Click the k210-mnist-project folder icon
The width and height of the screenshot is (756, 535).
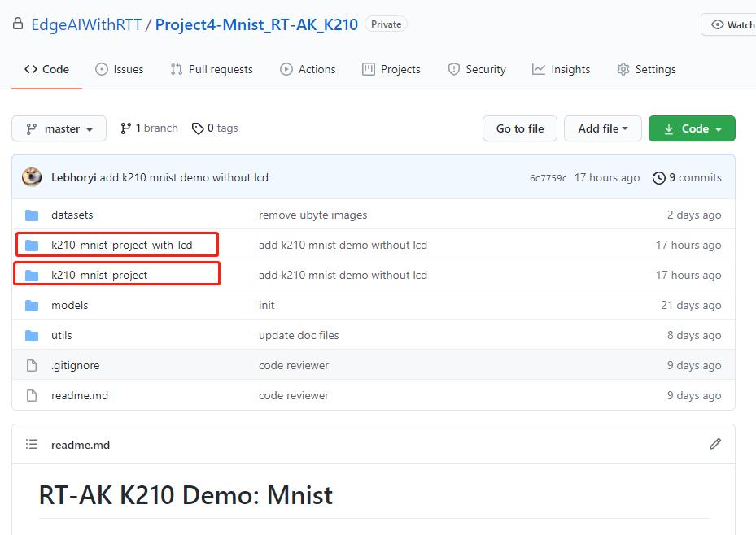(x=32, y=276)
